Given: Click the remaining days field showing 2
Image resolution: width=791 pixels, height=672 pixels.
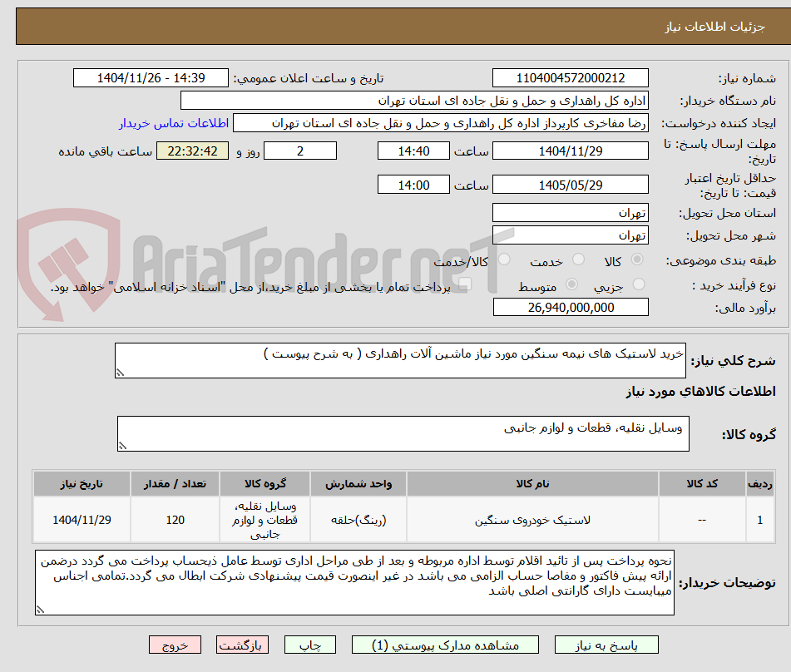Looking at the screenshot, I should [300, 151].
